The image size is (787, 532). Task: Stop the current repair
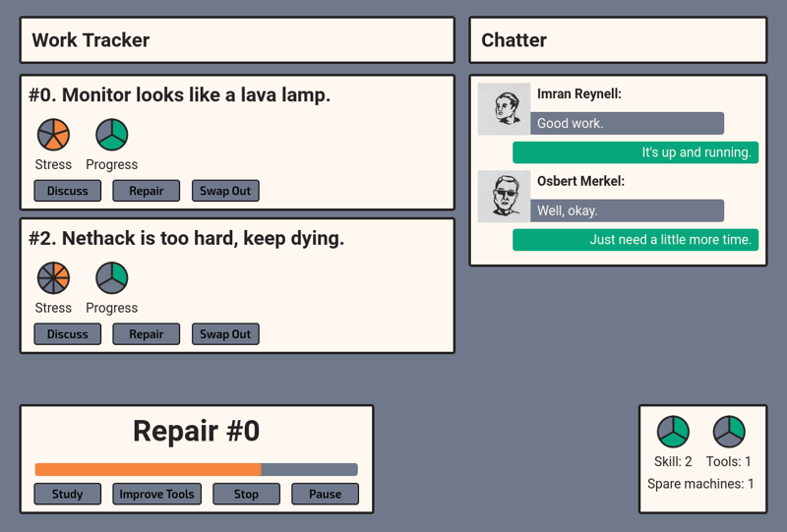pyautogui.click(x=246, y=494)
